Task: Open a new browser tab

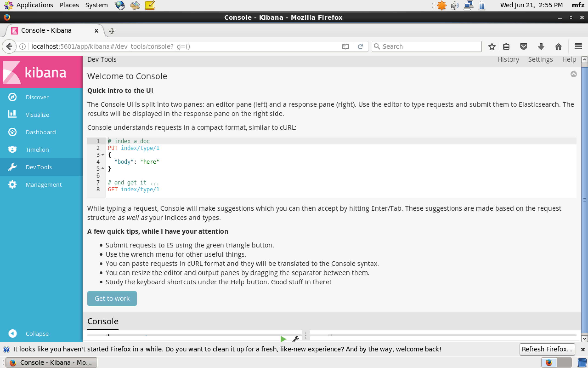Action: coord(112,31)
